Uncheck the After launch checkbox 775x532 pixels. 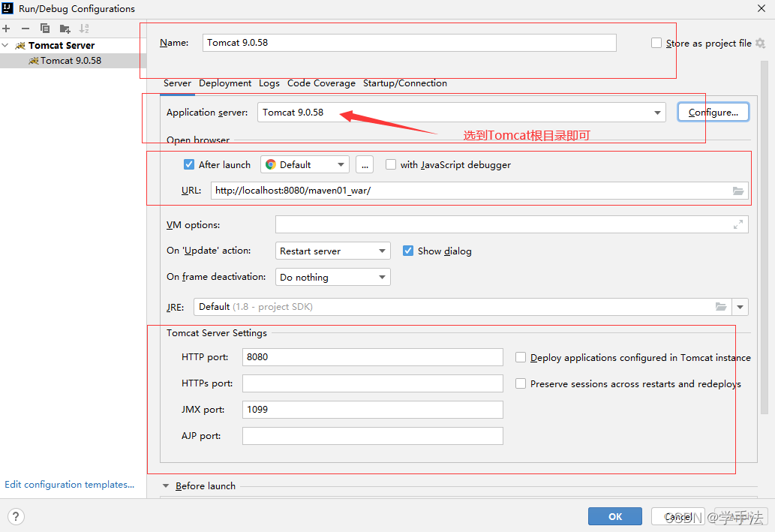tap(189, 164)
